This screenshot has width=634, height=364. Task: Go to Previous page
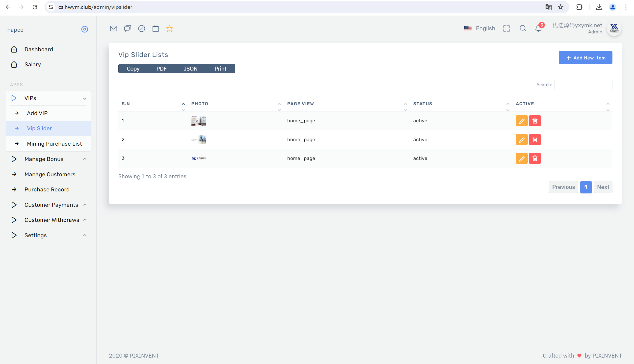click(x=563, y=187)
